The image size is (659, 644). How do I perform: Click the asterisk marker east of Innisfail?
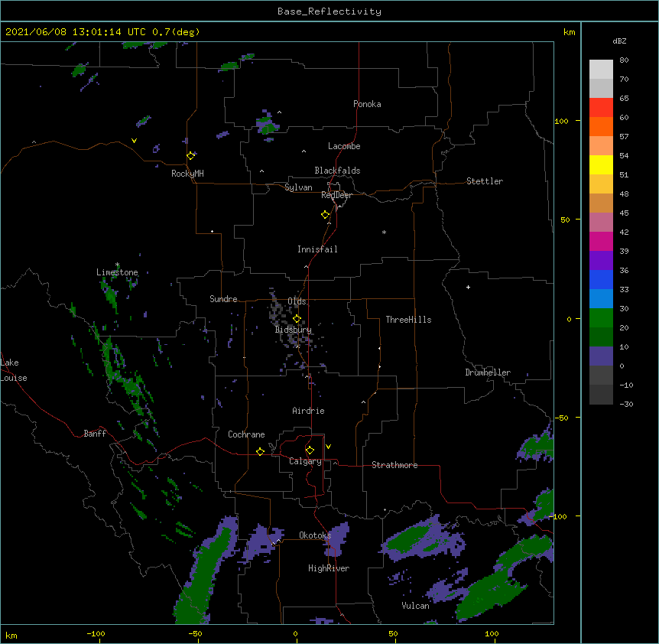[x=384, y=232]
